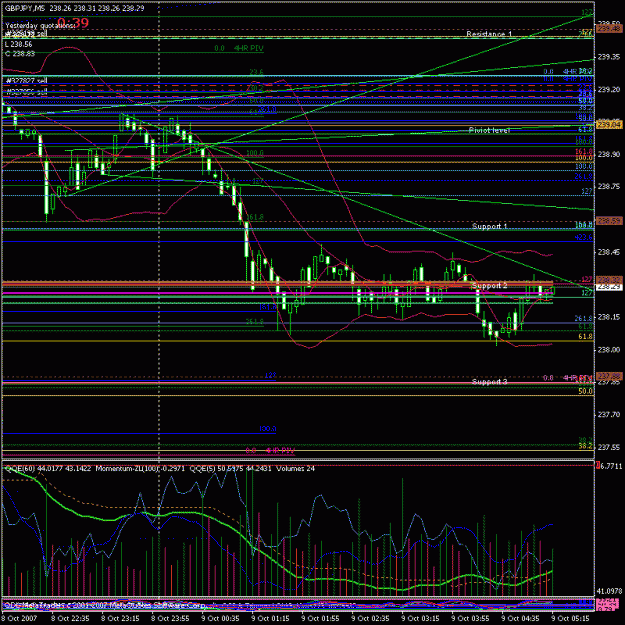Click the '9 Oct 05:15' time label
Image resolution: width=625 pixels, height=625 pixels.
[570, 618]
